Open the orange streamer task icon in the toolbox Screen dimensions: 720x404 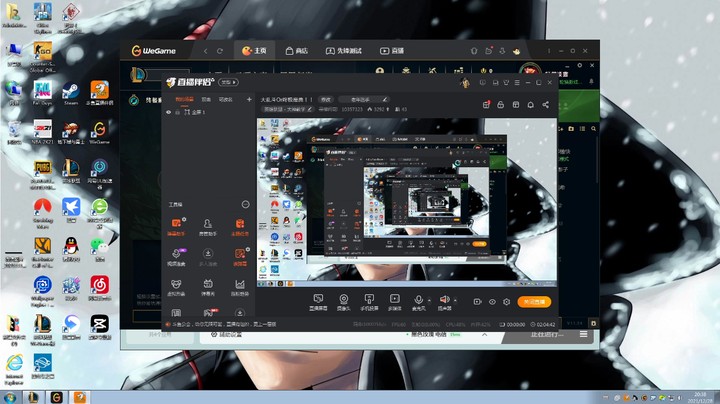pos(239,226)
